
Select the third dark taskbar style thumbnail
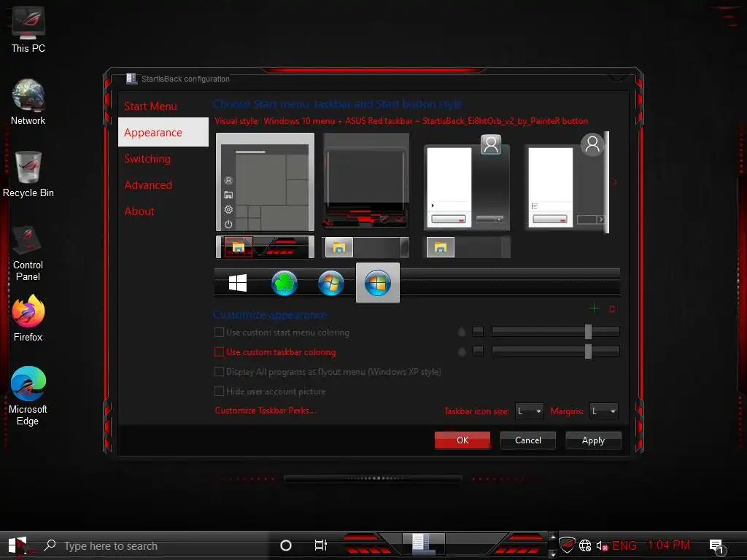click(x=467, y=247)
